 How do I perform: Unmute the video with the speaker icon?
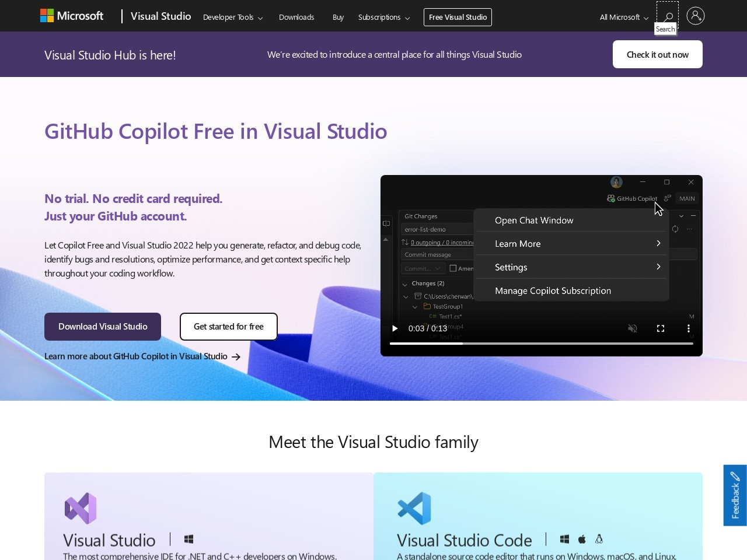[633, 328]
